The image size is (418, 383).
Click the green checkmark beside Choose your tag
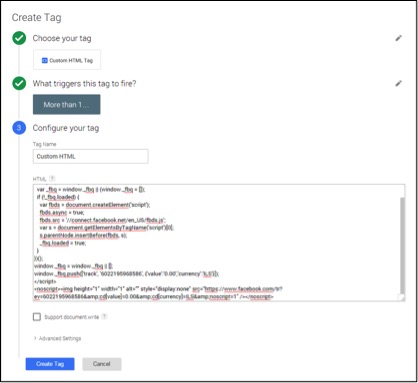(x=19, y=38)
